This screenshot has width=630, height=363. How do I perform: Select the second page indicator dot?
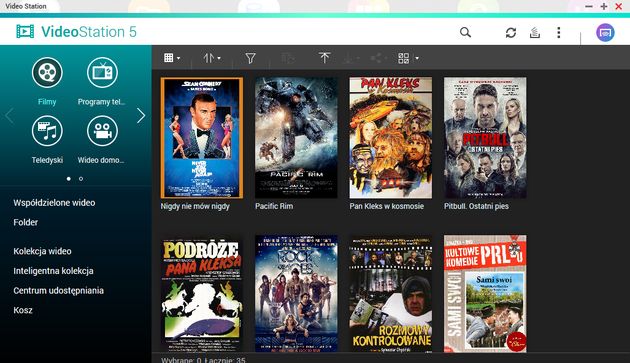pyautogui.click(x=81, y=178)
